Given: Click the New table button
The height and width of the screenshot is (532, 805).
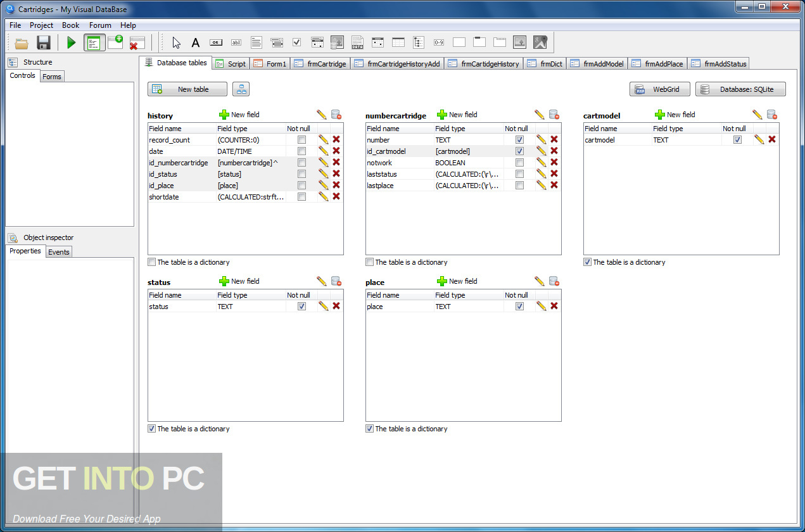Looking at the screenshot, I should (187, 89).
